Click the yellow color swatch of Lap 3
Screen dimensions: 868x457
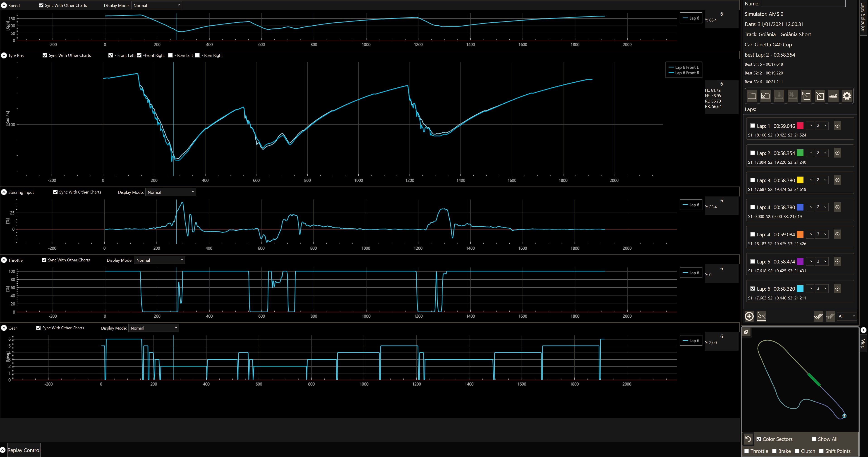point(800,180)
